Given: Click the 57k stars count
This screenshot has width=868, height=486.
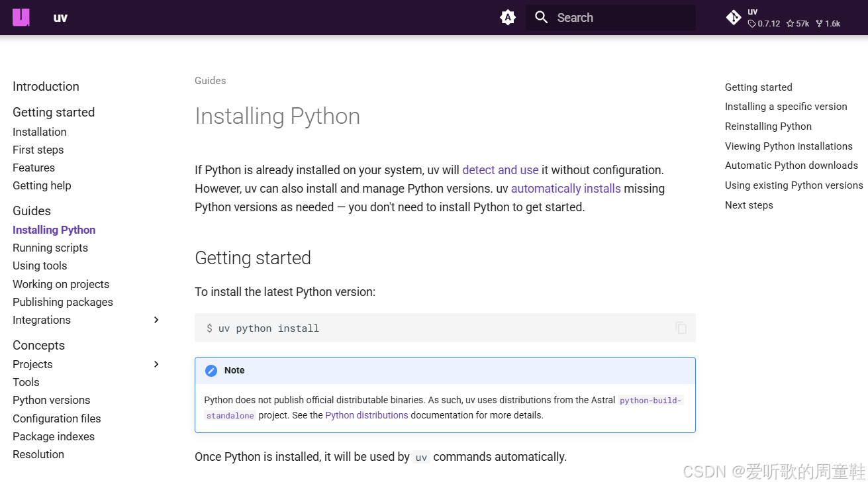Looking at the screenshot, I should 802,24.
